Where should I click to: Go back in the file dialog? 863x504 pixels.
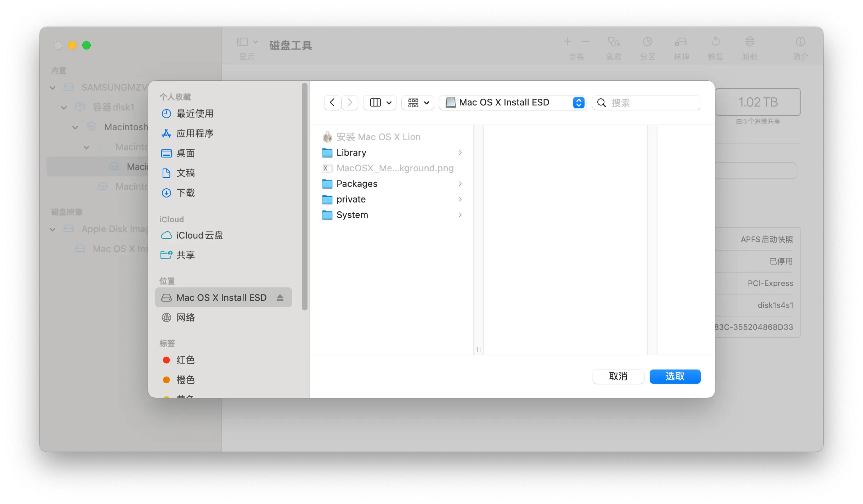coord(332,103)
